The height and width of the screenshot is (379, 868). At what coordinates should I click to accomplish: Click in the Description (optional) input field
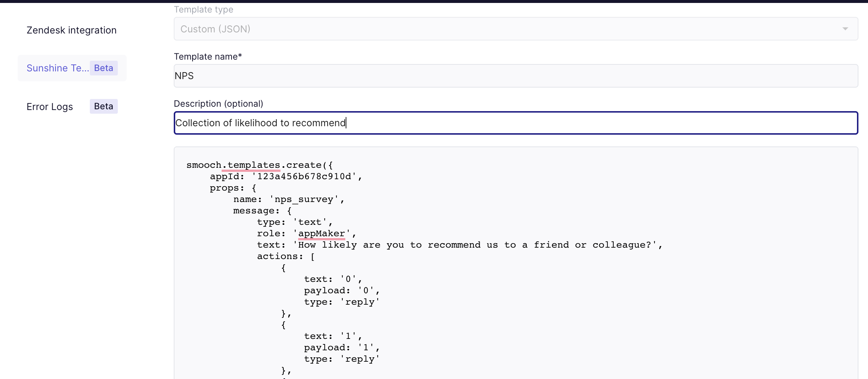pyautogui.click(x=516, y=123)
